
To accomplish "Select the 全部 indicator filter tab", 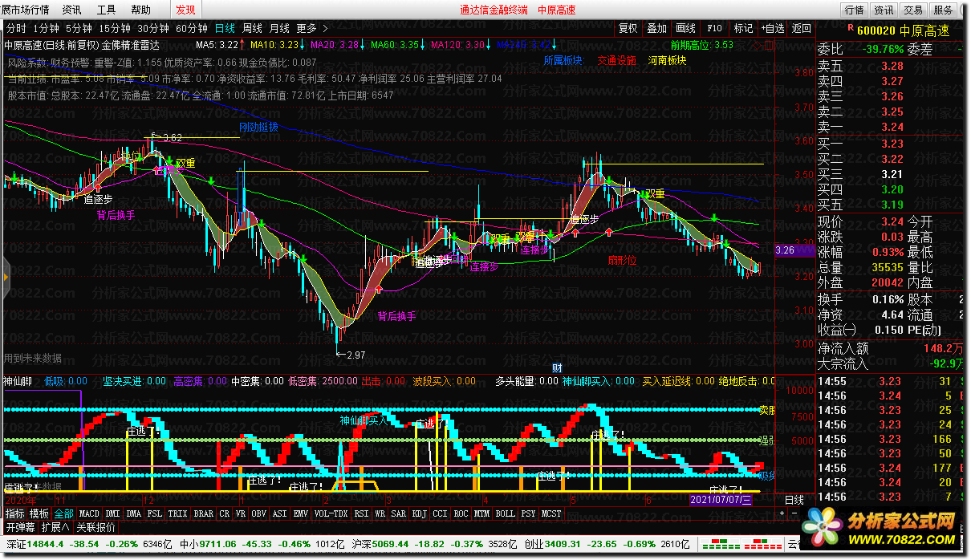I will pyautogui.click(x=64, y=513).
